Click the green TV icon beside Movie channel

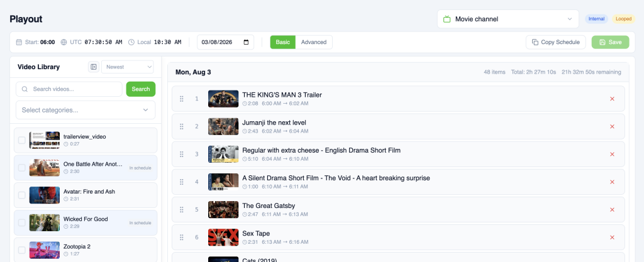447,19
